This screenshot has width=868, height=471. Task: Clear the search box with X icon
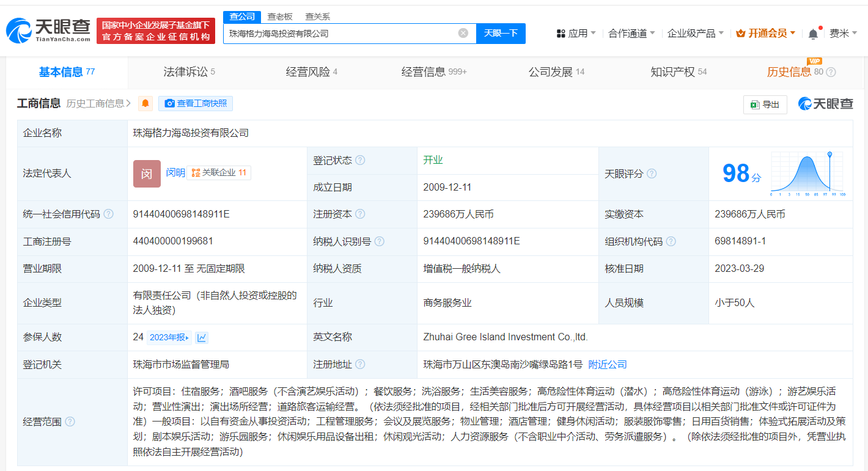tap(463, 33)
